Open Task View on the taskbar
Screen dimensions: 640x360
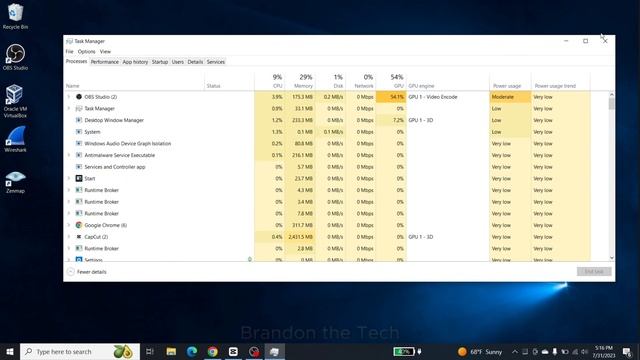(x=150, y=351)
